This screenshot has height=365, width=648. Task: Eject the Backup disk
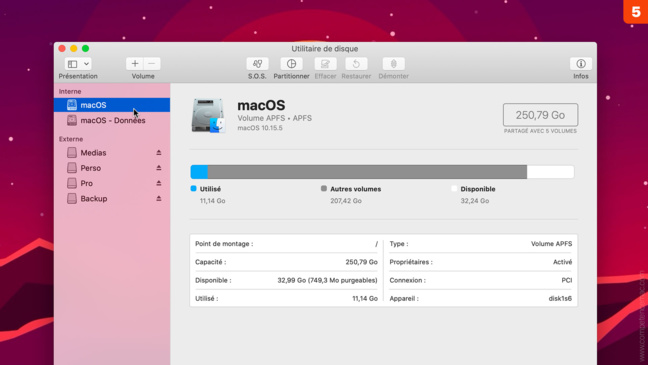[159, 198]
